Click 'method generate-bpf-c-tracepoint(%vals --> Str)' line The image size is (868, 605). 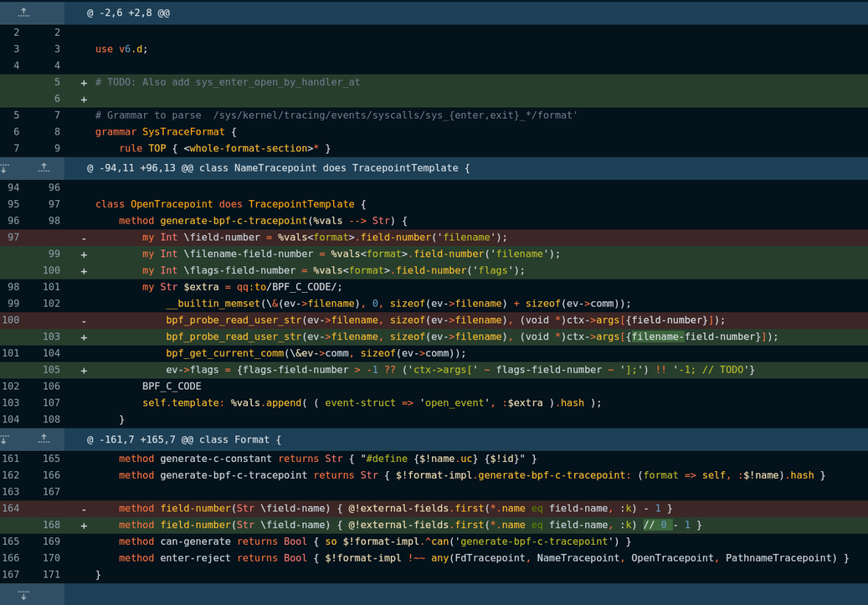pyautogui.click(x=263, y=220)
